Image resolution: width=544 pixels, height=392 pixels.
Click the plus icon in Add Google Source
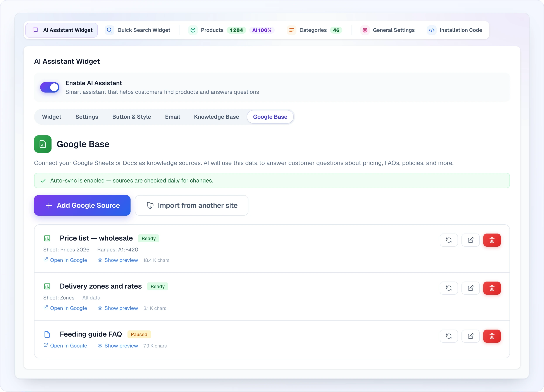[x=49, y=206]
